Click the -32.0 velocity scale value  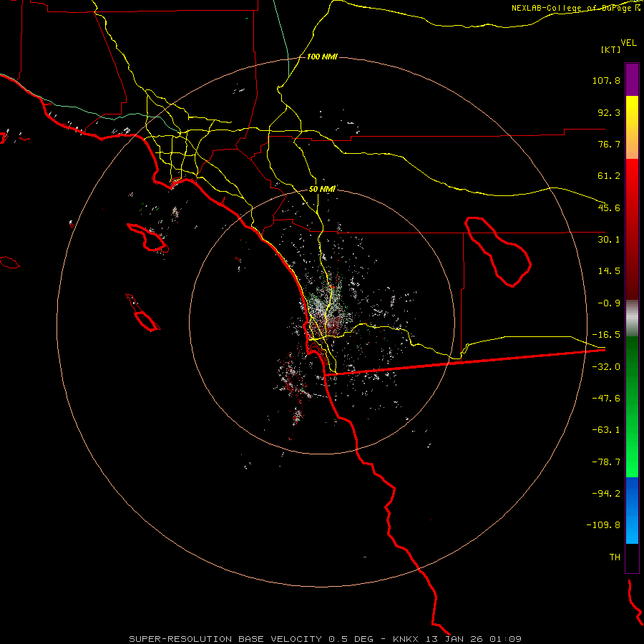pyautogui.click(x=606, y=367)
